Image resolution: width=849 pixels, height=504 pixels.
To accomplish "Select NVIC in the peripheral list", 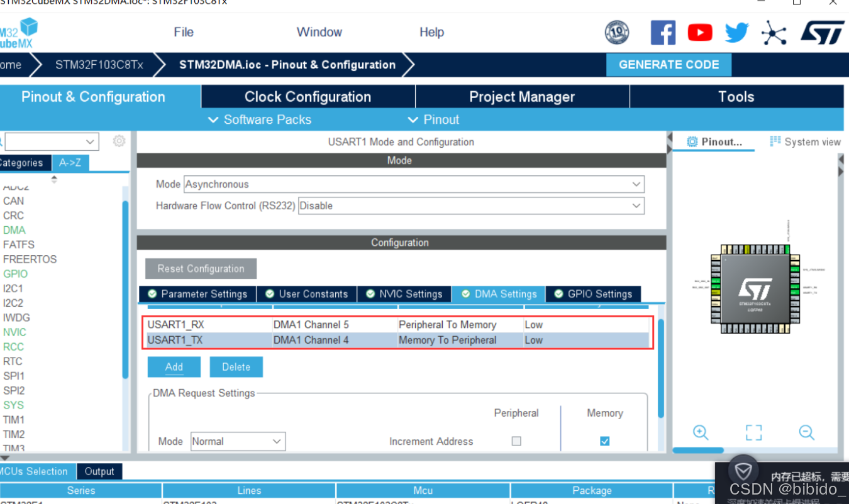I will (x=14, y=332).
